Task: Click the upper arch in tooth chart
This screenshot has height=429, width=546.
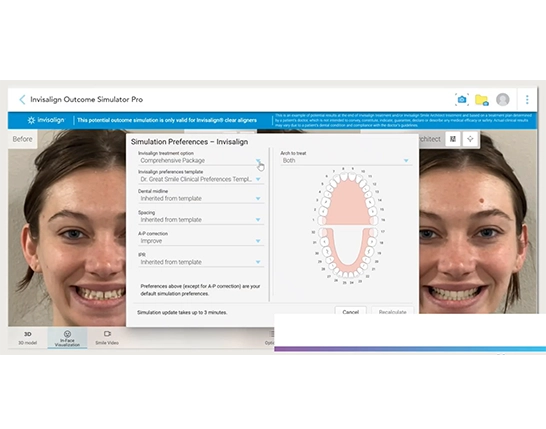Action: click(348, 205)
